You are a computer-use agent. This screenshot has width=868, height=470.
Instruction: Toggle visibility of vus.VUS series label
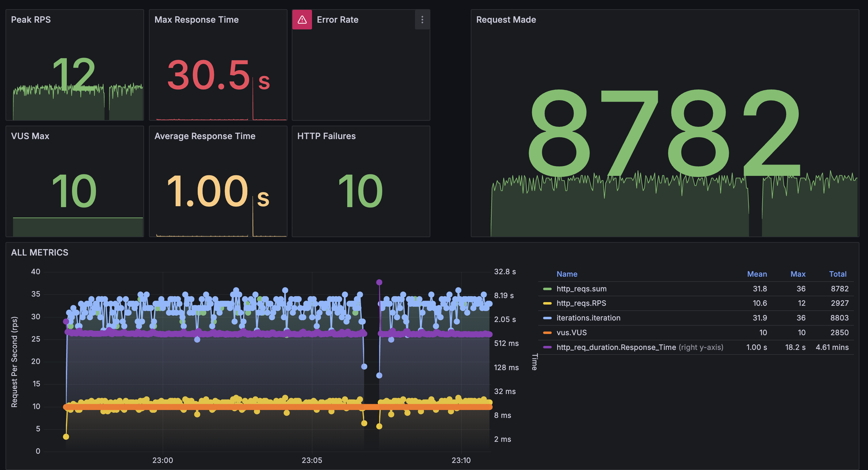click(x=572, y=332)
